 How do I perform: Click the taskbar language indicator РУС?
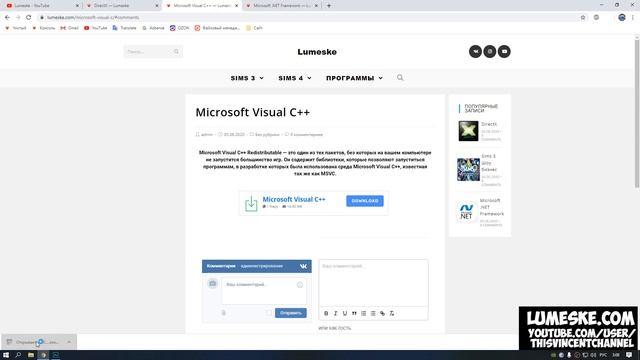[603, 355]
